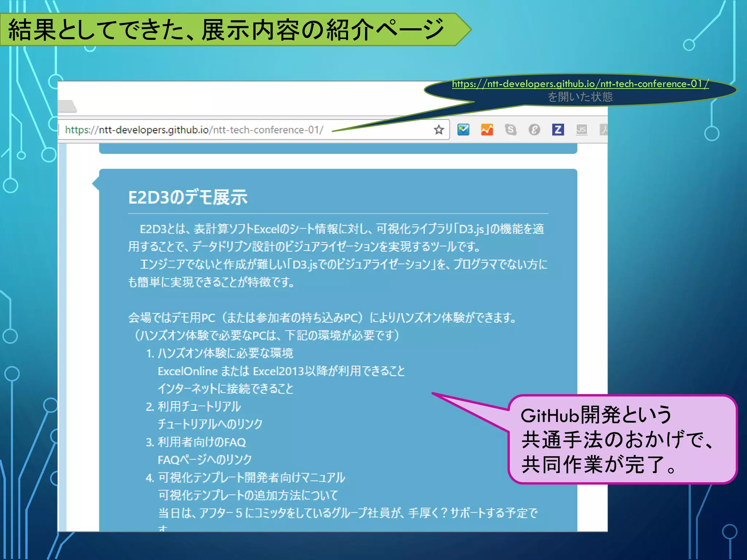This screenshot has height=560, width=747.
Task: Open the ntt-tech-conference-01 hyperlink in the dark callout
Action: [580, 84]
